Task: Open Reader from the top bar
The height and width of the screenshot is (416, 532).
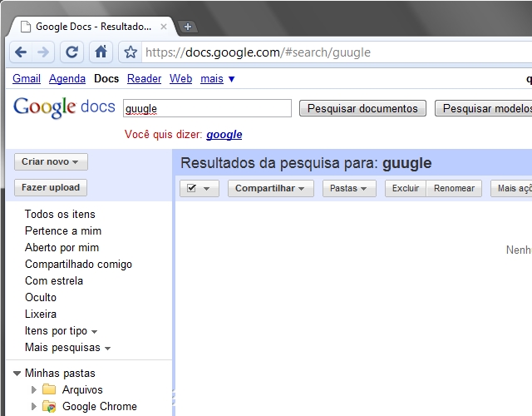Action: [144, 79]
